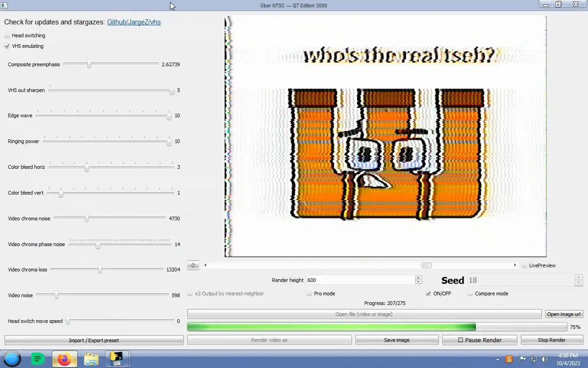Click the Head switch move speed slider handle
The height and width of the screenshot is (368, 588).
[x=68, y=321]
